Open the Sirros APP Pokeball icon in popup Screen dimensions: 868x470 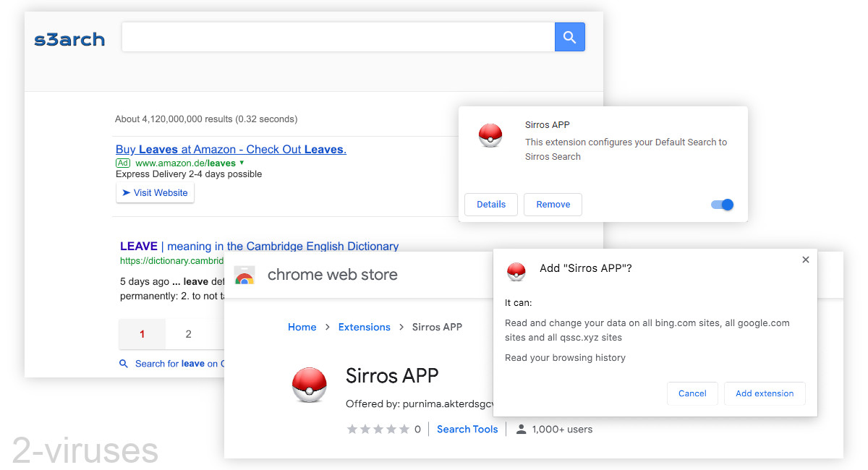pyautogui.click(x=490, y=135)
